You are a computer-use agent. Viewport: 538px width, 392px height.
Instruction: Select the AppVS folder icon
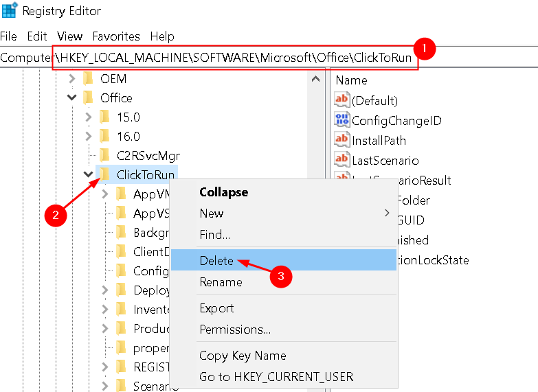click(121, 213)
